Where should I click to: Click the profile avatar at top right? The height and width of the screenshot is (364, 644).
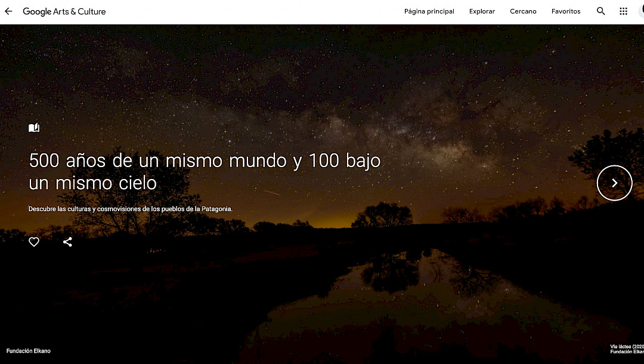pyautogui.click(x=641, y=11)
